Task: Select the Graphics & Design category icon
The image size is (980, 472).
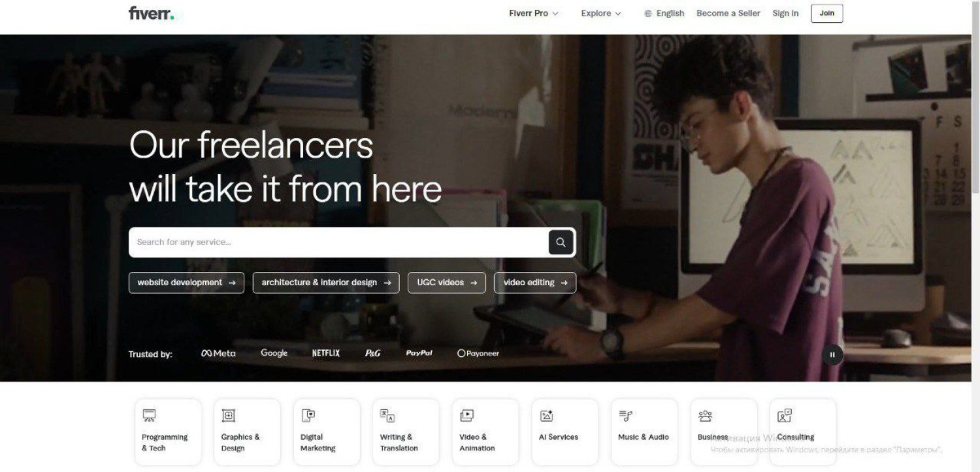Action: click(229, 416)
